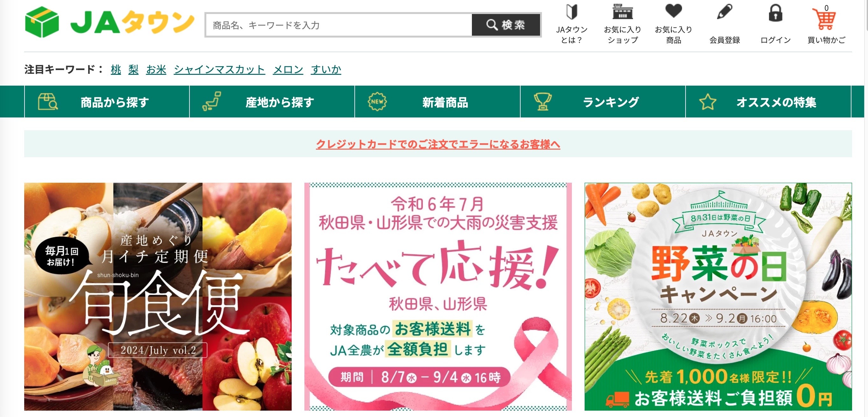Click the ログイン padlock icon
The height and width of the screenshot is (417, 868).
775,13
